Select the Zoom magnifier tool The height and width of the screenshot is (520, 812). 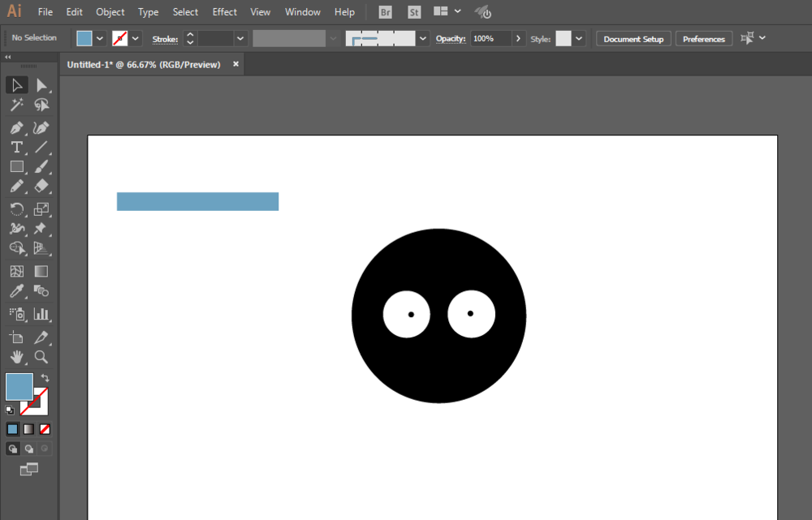pyautogui.click(x=41, y=357)
